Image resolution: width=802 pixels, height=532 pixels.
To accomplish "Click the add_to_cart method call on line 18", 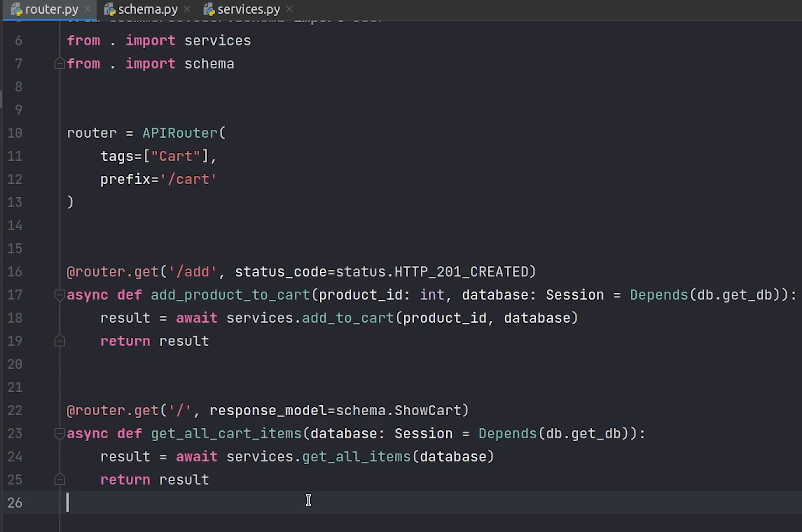I will (348, 318).
